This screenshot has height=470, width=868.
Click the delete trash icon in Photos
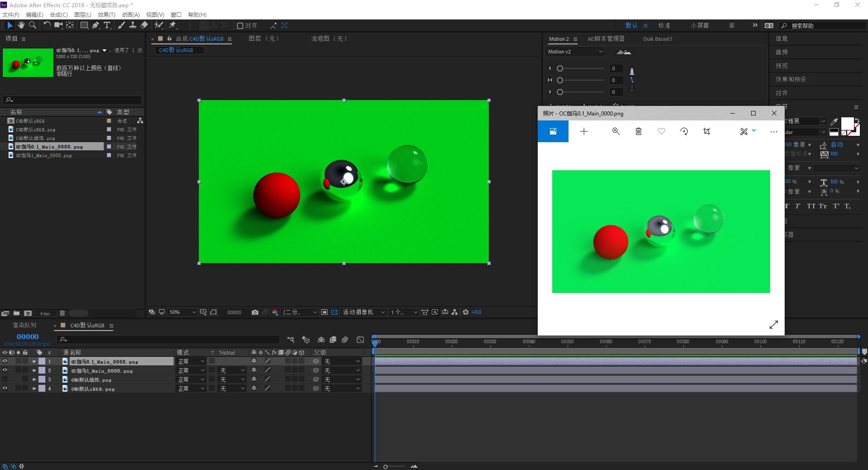(x=638, y=131)
